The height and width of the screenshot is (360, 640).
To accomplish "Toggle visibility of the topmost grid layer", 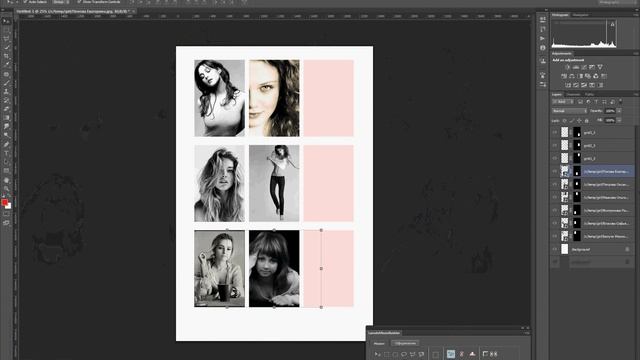I will (x=555, y=132).
